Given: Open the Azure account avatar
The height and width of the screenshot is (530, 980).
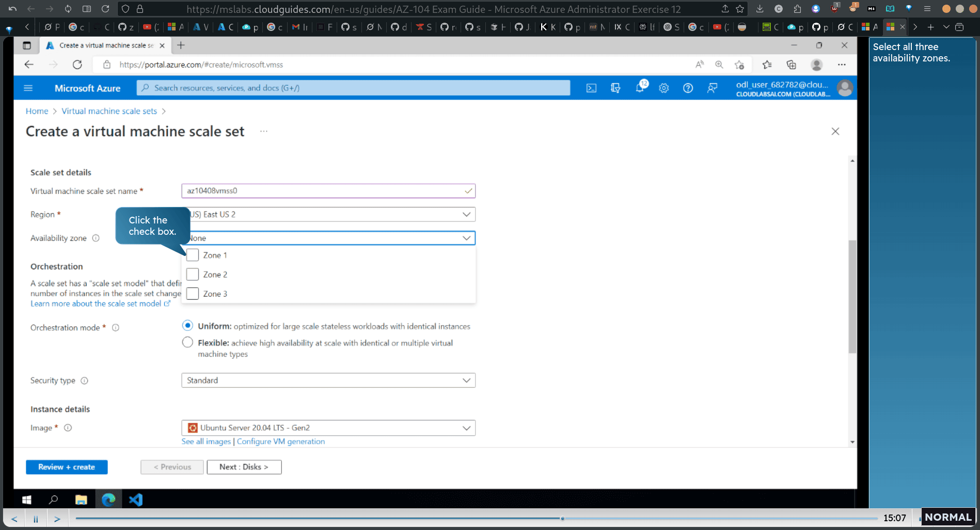Looking at the screenshot, I should pyautogui.click(x=845, y=88).
